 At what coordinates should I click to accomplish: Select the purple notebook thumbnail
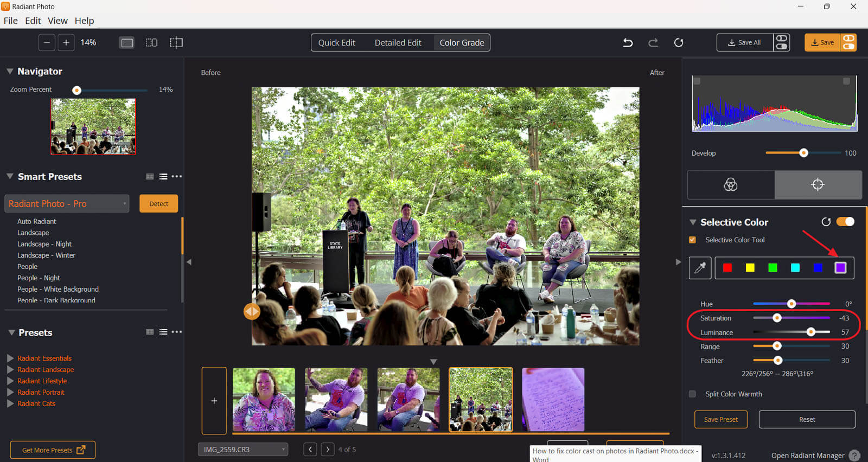click(553, 400)
